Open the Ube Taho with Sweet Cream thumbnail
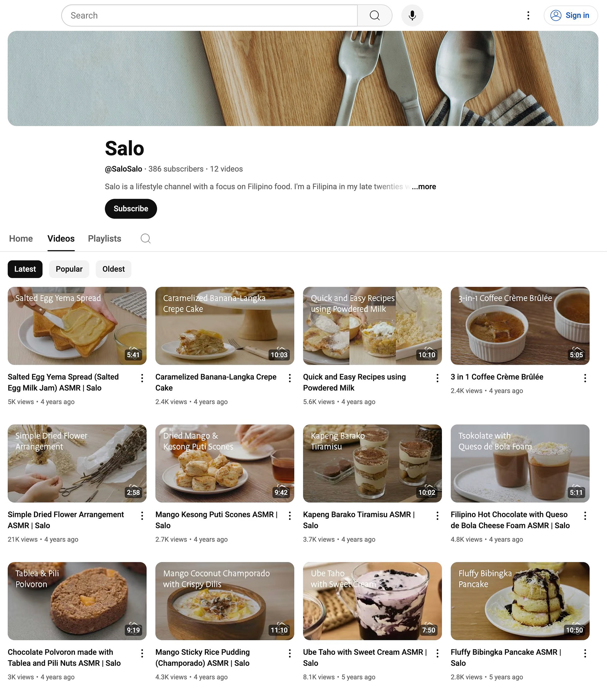The width and height of the screenshot is (607, 700). pyautogui.click(x=372, y=601)
